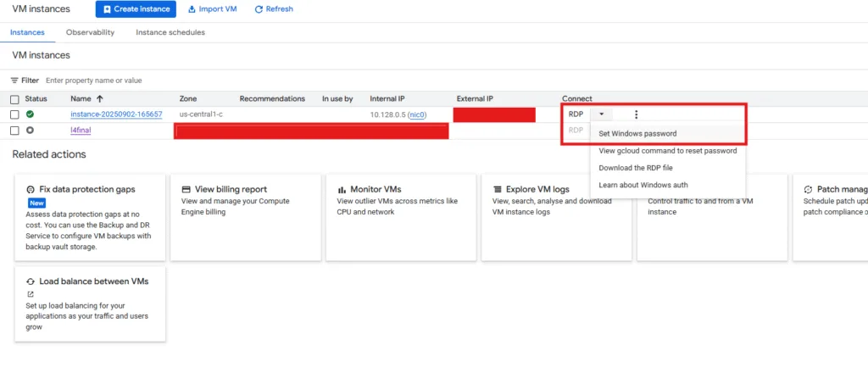
Task: Click the Status column header
Action: pyautogui.click(x=36, y=98)
